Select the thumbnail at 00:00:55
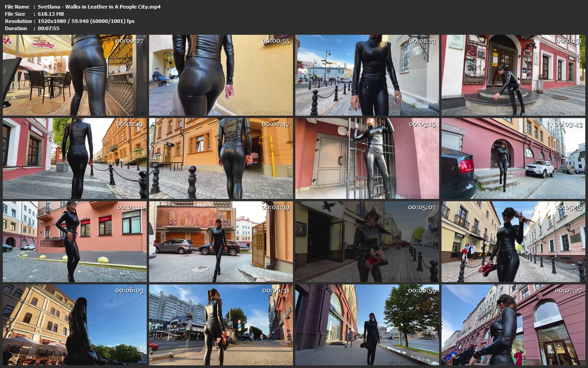Image resolution: width=588 pixels, height=368 pixels. 221,75
